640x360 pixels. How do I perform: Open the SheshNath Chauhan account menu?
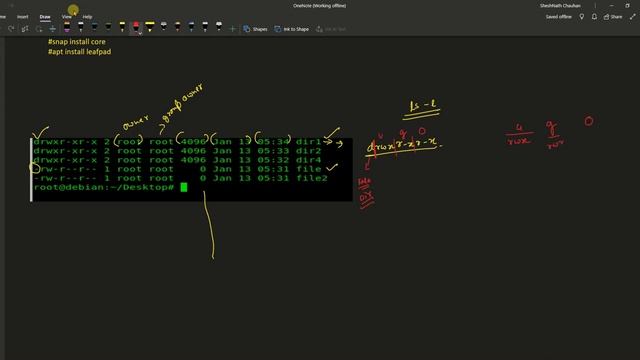pyautogui.click(x=560, y=6)
